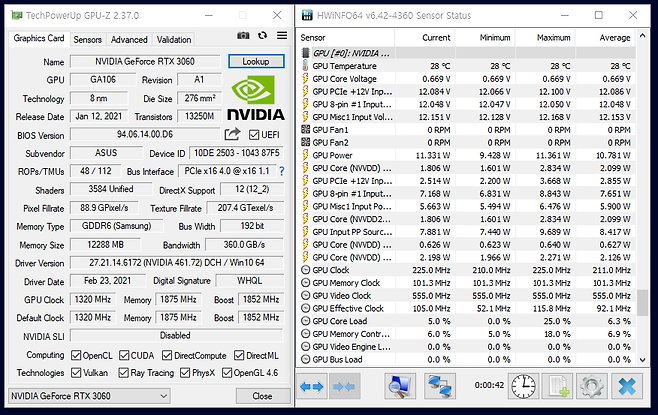The width and height of the screenshot is (658, 415).
Task: Click the Current column header
Action: (x=425, y=38)
